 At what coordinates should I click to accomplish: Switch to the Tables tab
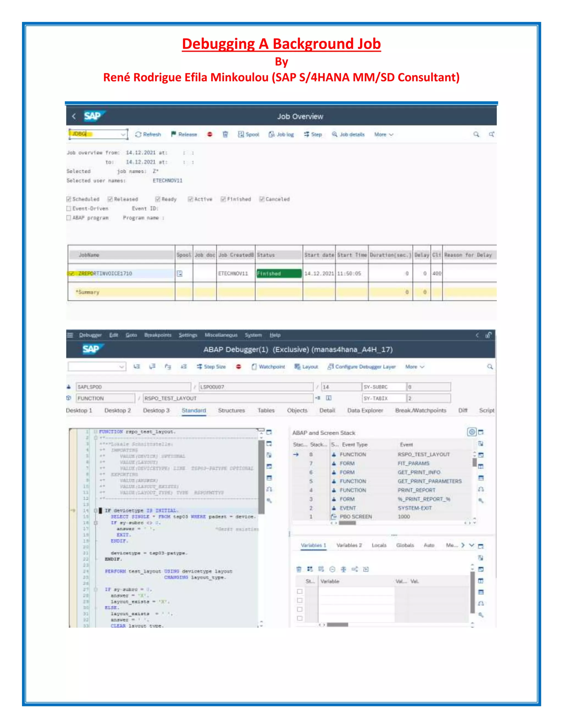(266, 410)
